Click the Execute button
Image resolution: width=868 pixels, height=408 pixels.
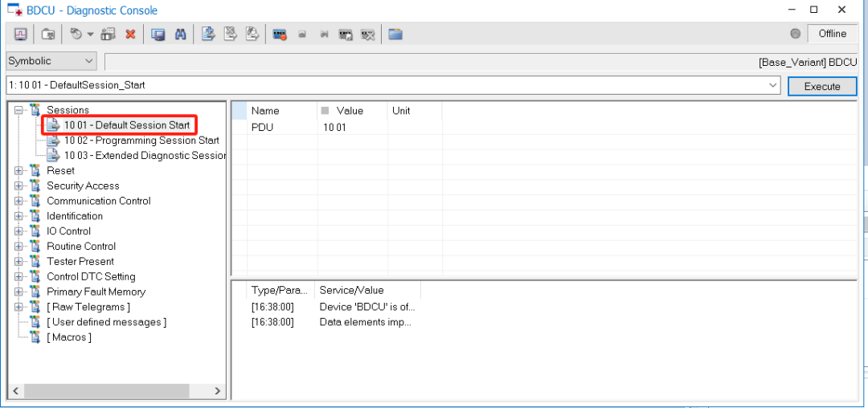822,86
